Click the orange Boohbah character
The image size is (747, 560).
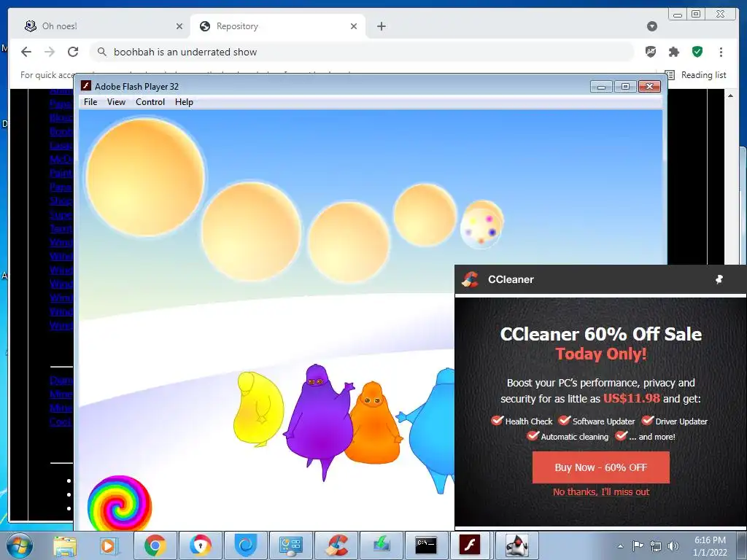(373, 424)
